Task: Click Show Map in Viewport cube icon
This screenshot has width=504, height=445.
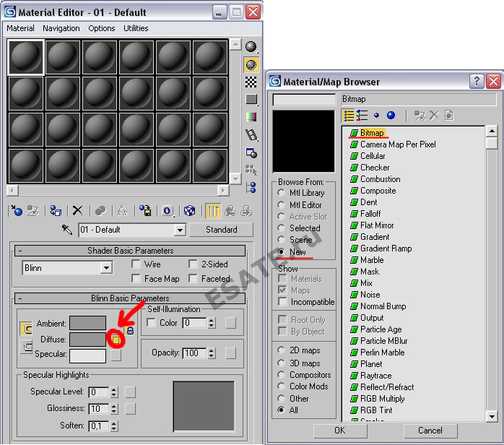Action: [189, 210]
